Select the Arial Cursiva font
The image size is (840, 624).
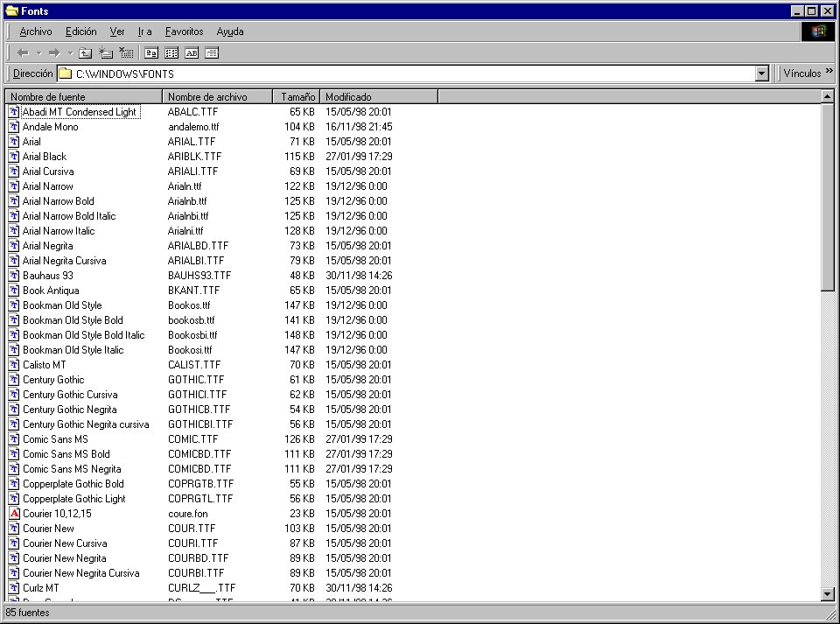click(48, 172)
